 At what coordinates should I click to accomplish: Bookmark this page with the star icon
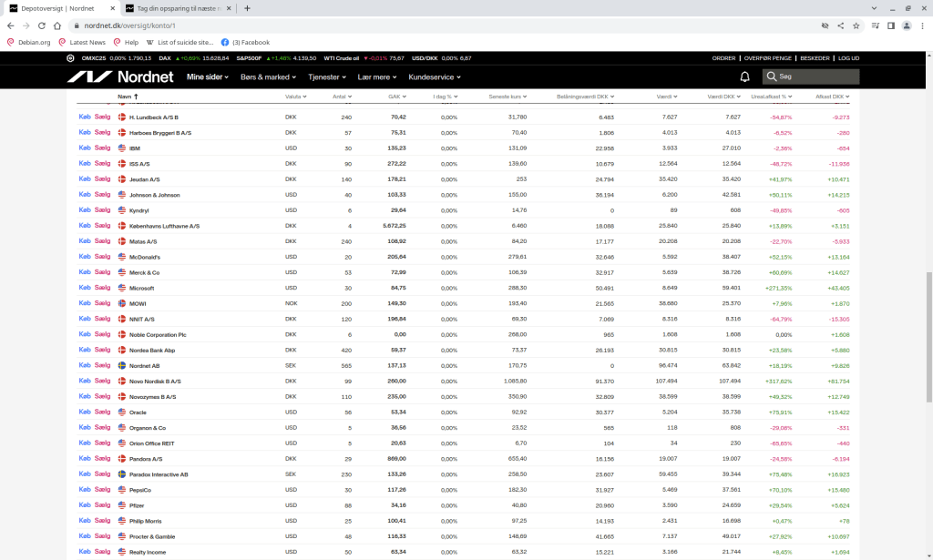tap(856, 25)
